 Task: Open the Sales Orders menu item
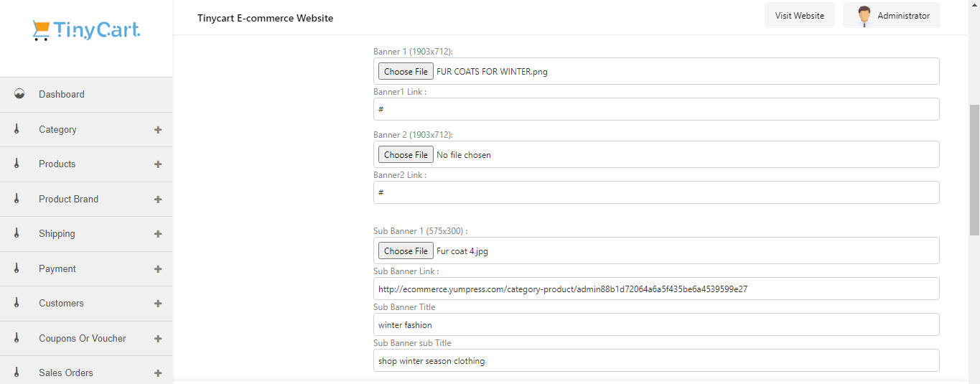[66, 373]
